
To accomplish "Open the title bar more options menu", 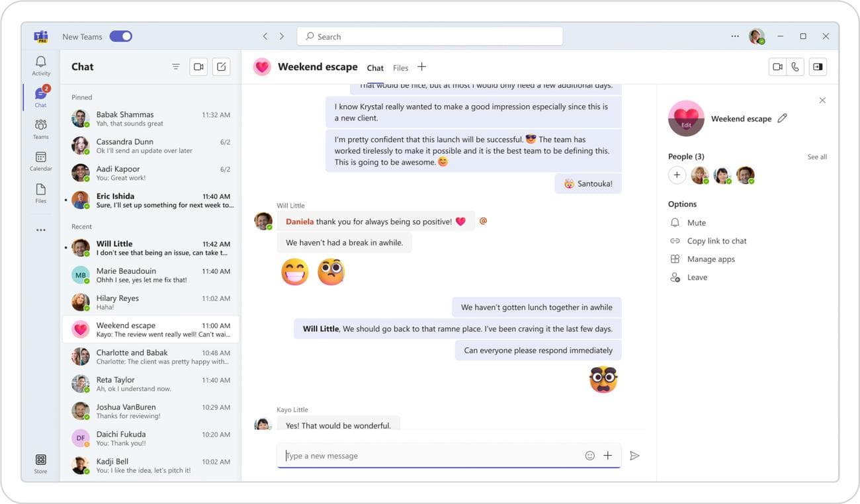I will point(734,36).
